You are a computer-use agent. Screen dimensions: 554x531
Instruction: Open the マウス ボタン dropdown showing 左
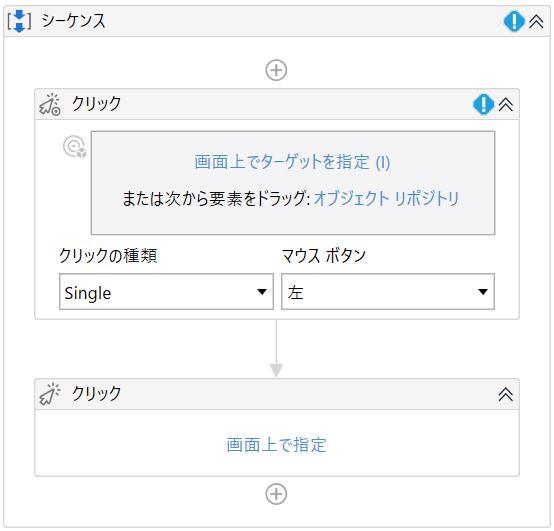point(388,292)
